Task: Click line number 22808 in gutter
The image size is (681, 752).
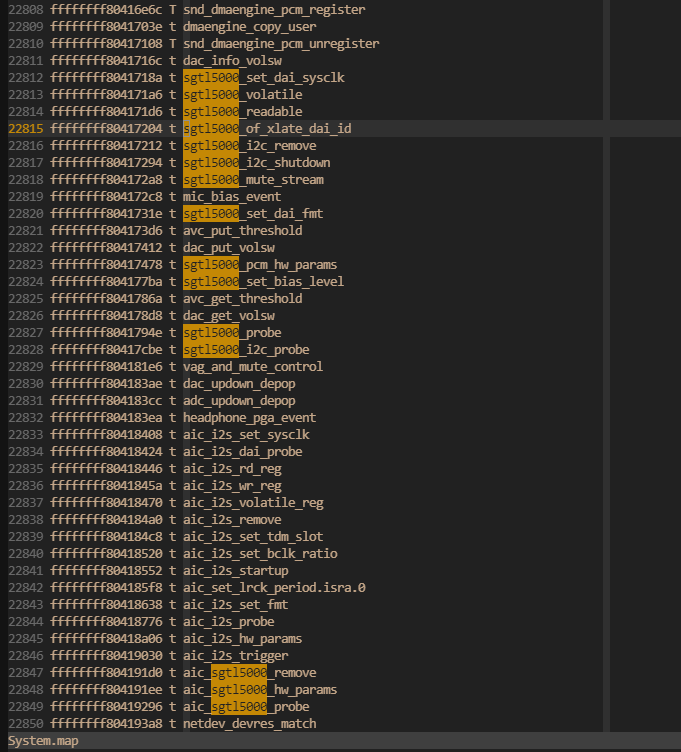Action: [26, 10]
